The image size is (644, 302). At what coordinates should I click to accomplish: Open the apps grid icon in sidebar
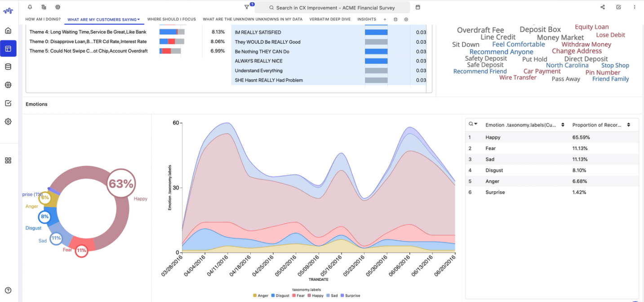[8, 161]
